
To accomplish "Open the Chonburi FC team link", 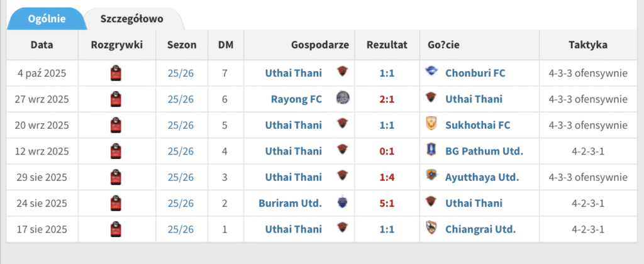I will coord(475,73).
